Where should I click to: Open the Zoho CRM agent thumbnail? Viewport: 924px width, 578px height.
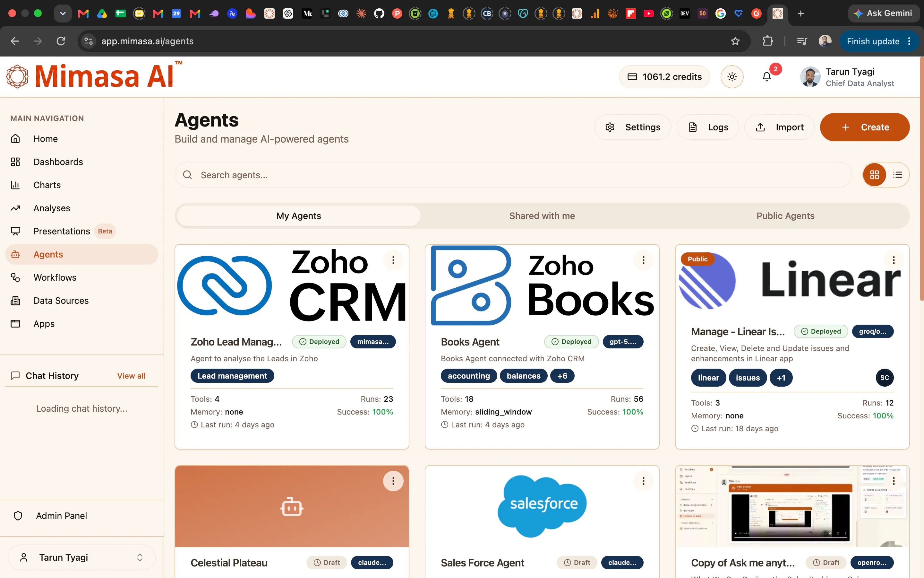point(292,285)
